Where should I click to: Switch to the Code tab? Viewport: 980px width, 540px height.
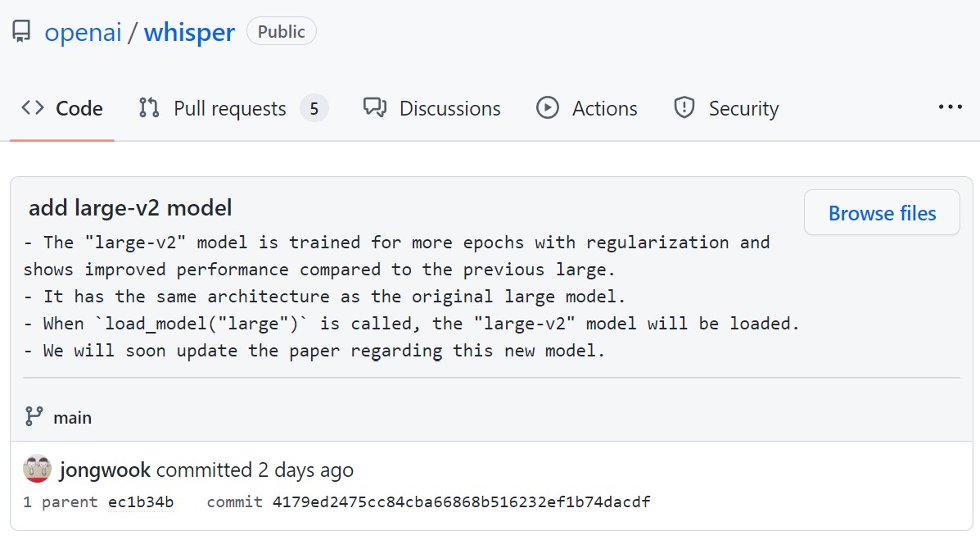tap(62, 108)
